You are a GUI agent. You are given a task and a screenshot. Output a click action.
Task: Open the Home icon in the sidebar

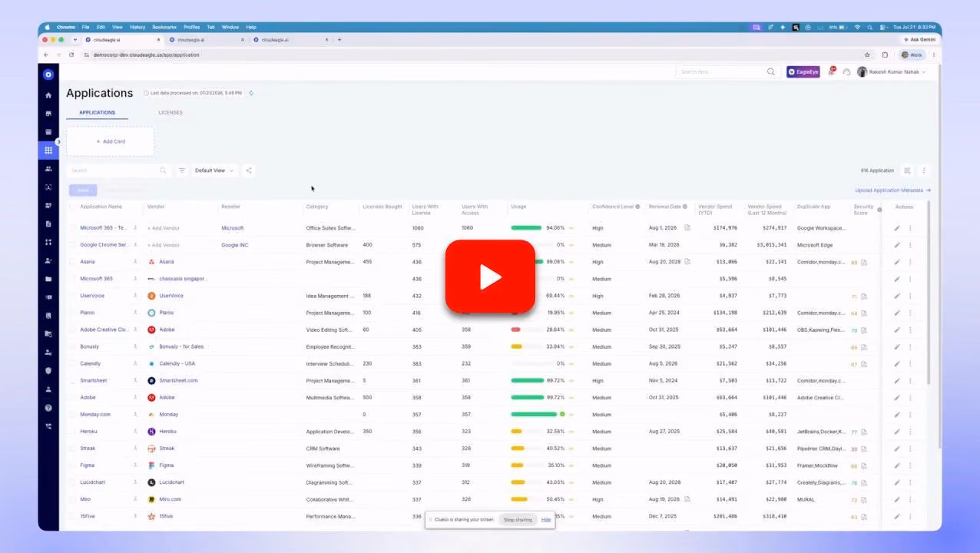(48, 95)
